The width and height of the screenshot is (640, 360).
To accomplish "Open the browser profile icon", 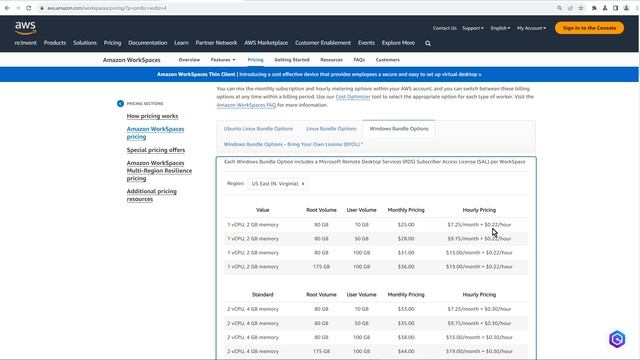I will pyautogui.click(x=626, y=8).
